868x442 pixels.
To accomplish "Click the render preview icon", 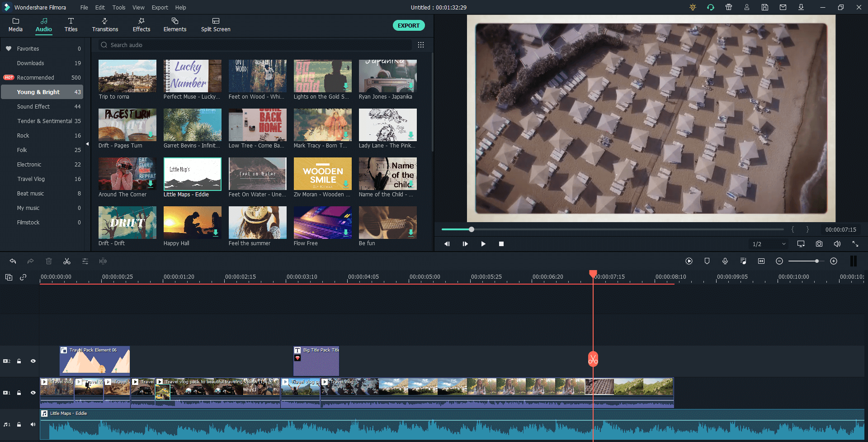I will pyautogui.click(x=689, y=261).
